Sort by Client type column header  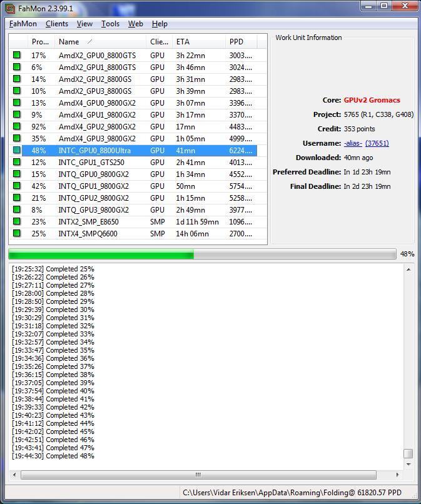point(159,42)
